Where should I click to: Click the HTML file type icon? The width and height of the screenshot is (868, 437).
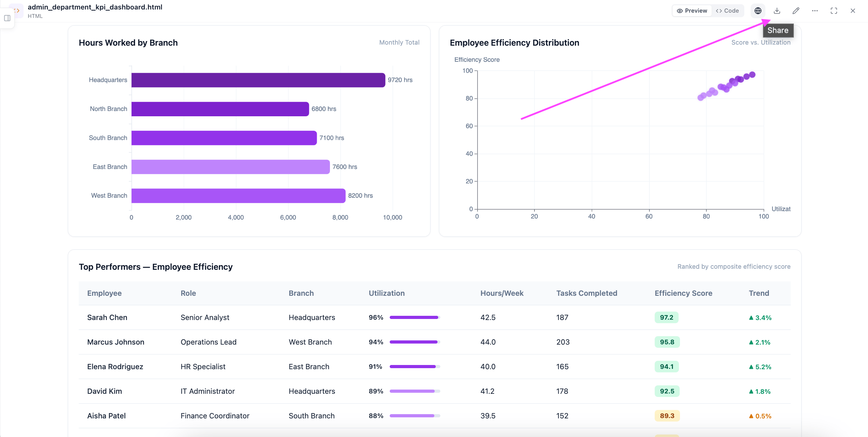17,11
